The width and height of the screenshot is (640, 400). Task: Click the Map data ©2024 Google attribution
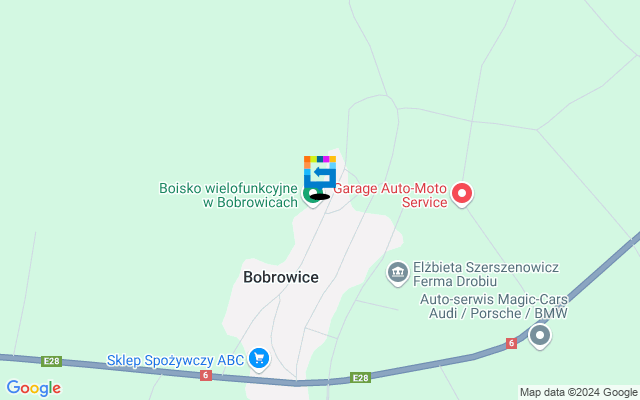click(579, 393)
